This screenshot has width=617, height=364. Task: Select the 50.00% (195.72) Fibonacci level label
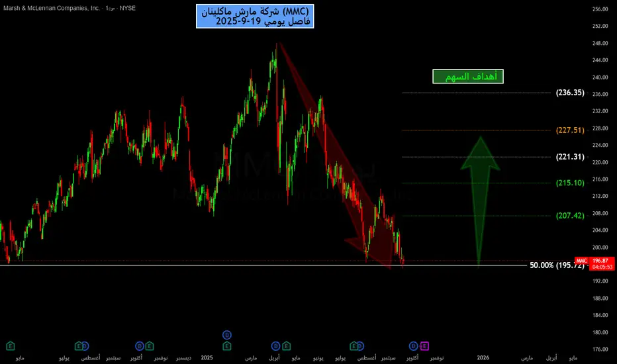click(557, 265)
